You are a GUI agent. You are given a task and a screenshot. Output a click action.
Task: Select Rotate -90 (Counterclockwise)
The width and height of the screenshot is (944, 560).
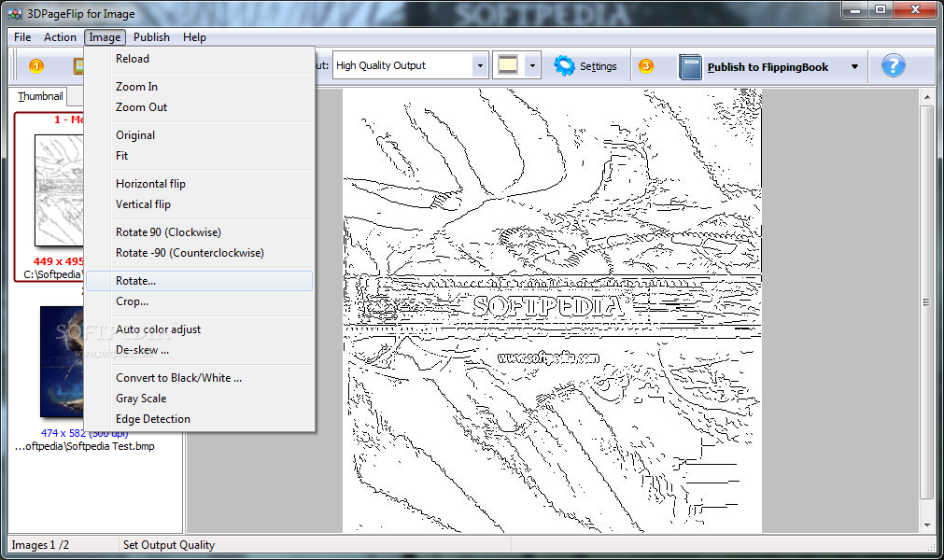point(199,253)
